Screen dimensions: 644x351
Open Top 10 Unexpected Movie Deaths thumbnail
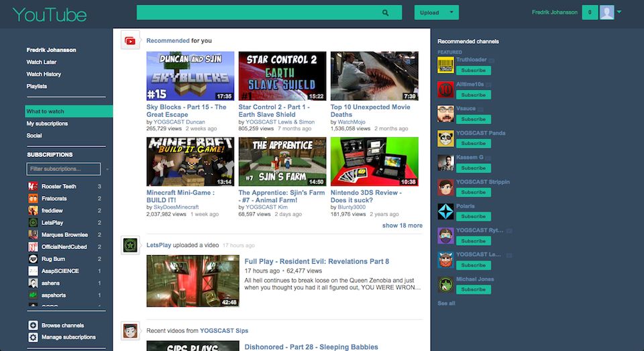tap(374, 76)
